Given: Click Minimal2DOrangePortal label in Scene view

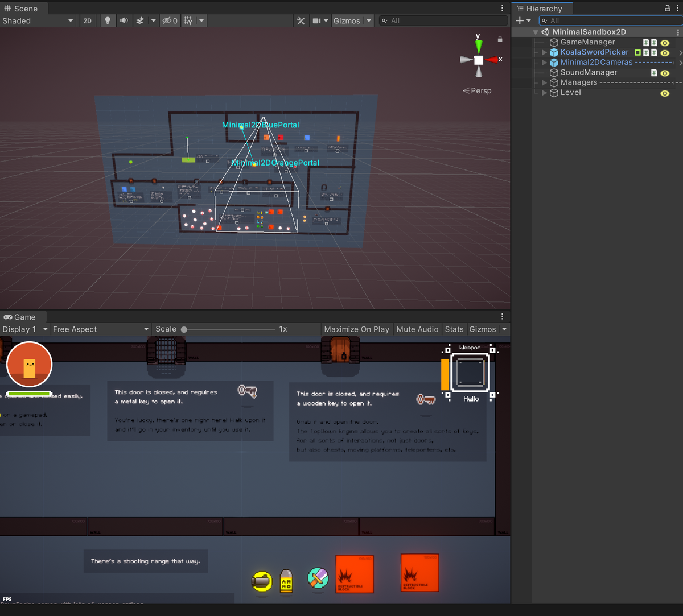Looking at the screenshot, I should [275, 163].
